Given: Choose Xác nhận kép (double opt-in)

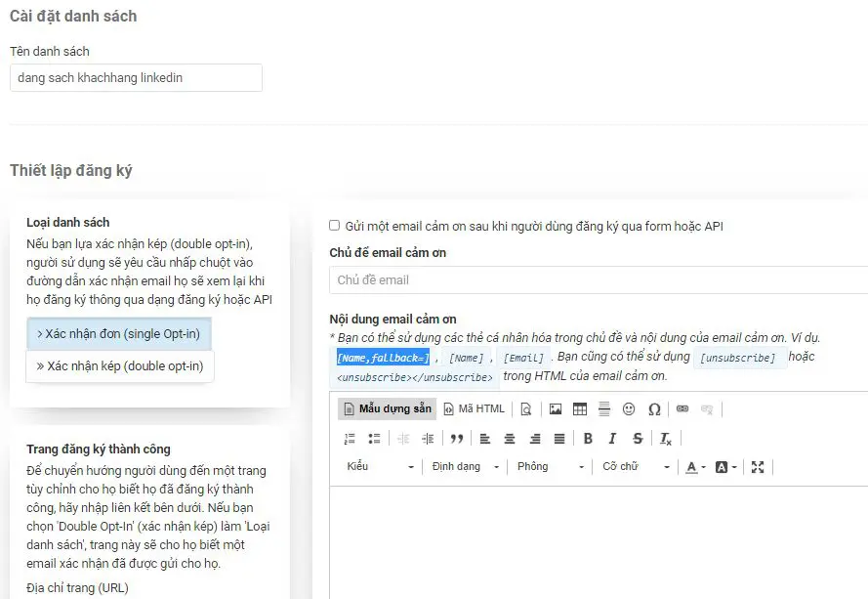Looking at the screenshot, I should (120, 366).
